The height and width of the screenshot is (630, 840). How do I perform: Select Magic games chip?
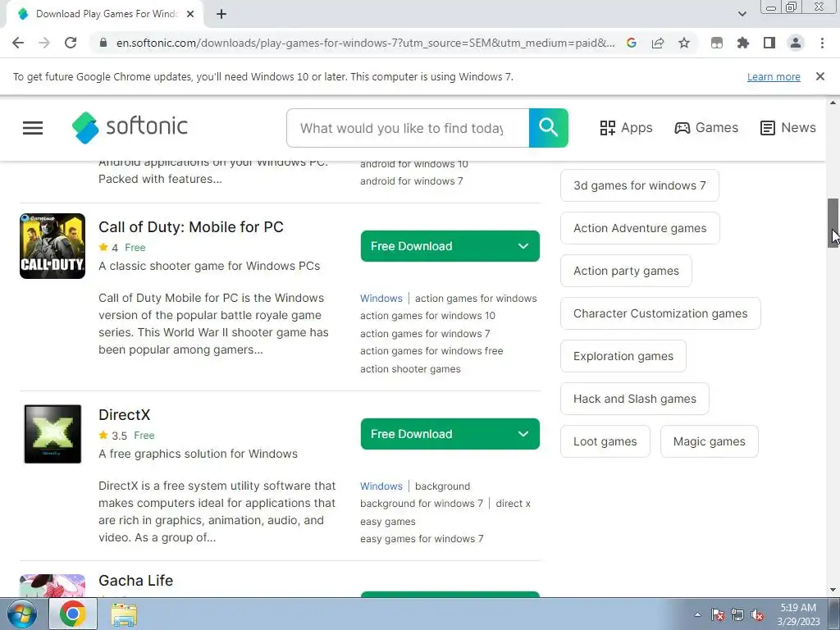click(x=710, y=441)
